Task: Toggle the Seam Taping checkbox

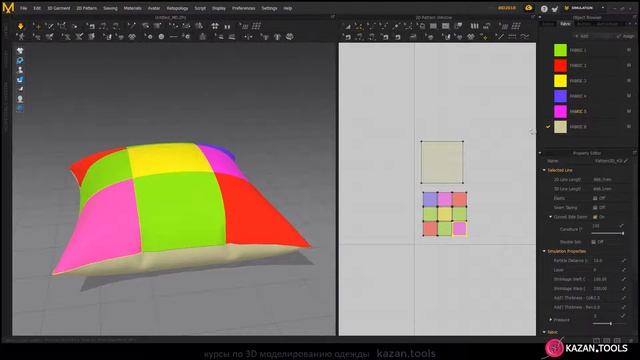Action: click(x=595, y=207)
